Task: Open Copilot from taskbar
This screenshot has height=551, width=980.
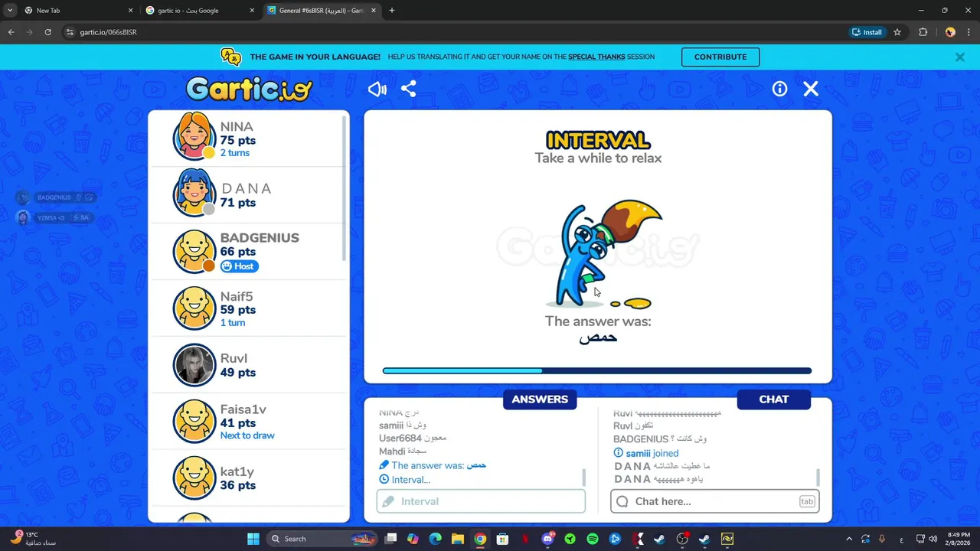Action: point(413,539)
